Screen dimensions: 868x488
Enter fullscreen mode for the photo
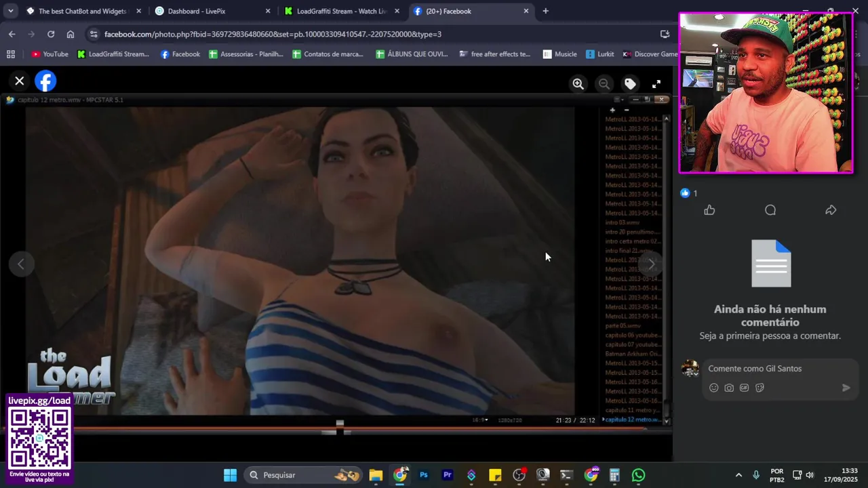pyautogui.click(x=656, y=84)
